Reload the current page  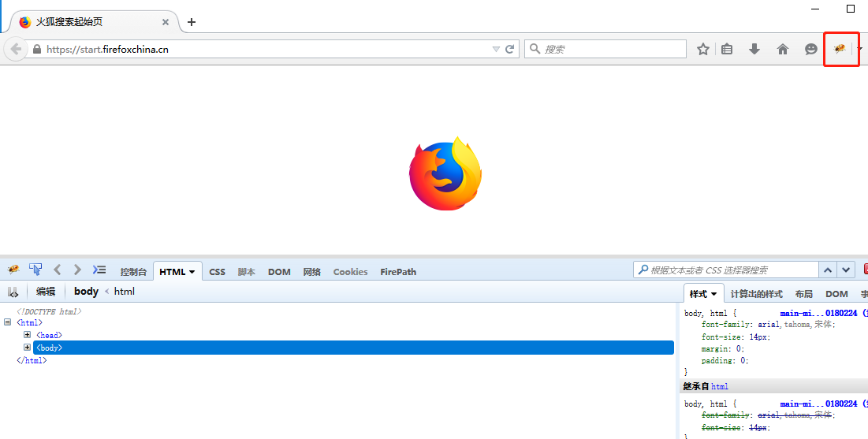click(x=510, y=49)
